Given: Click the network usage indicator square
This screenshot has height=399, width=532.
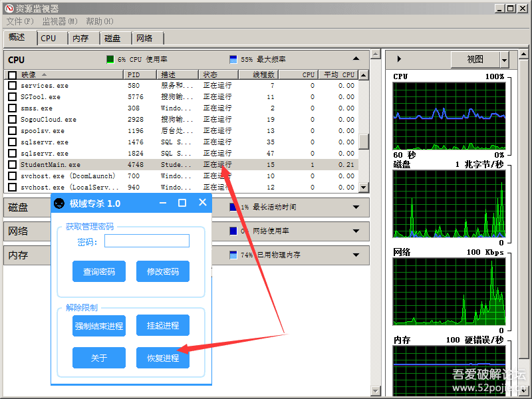Looking at the screenshot, I should pyautogui.click(x=233, y=231).
